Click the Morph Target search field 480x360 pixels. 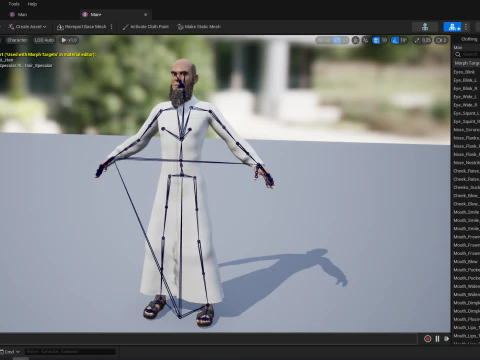pyautogui.click(x=467, y=54)
